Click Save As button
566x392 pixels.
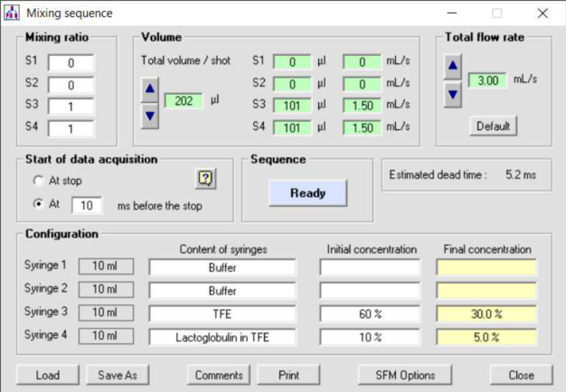click(118, 375)
